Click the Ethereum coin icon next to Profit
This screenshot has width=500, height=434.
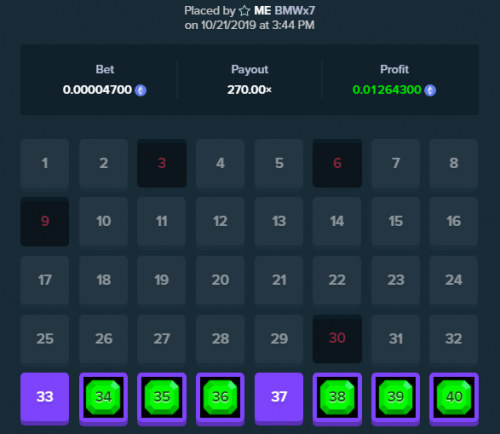tap(430, 90)
